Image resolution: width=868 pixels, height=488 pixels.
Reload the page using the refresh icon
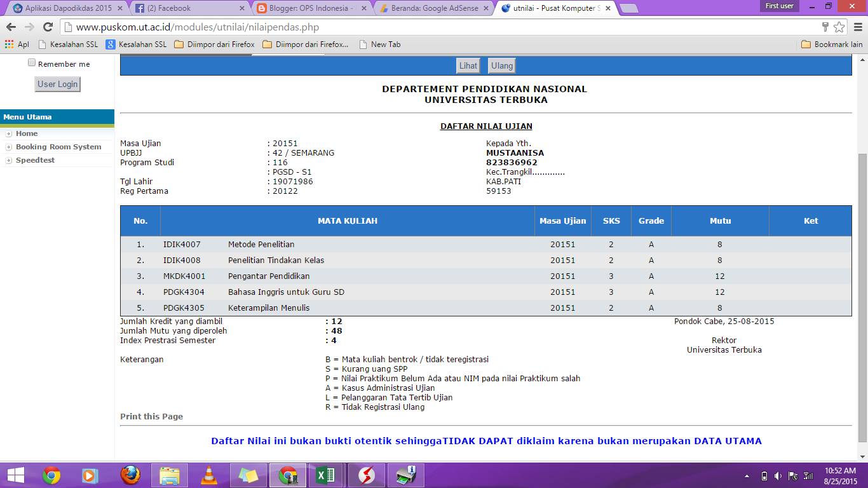(50, 28)
